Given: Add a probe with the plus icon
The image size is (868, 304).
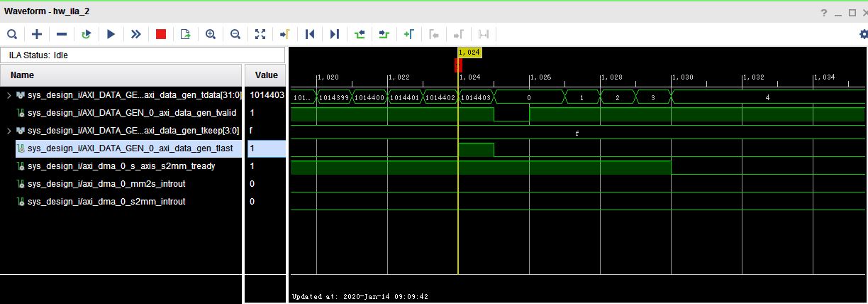Looking at the screenshot, I should (37, 33).
